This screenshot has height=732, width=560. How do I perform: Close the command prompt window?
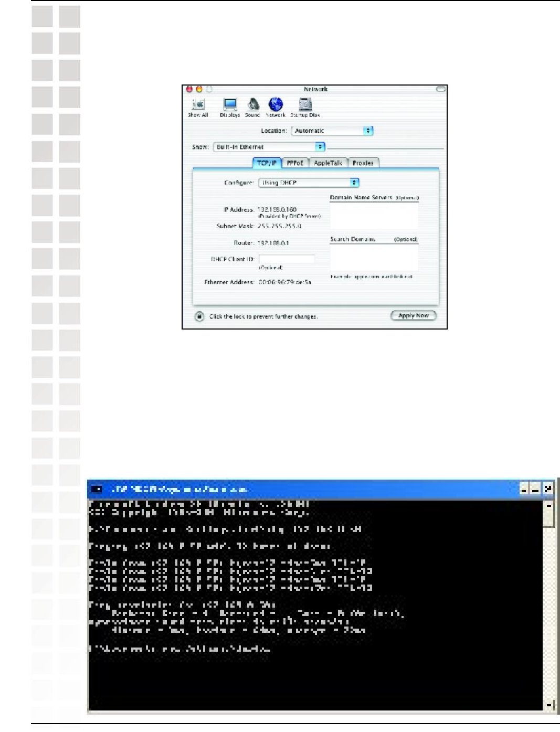point(548,489)
